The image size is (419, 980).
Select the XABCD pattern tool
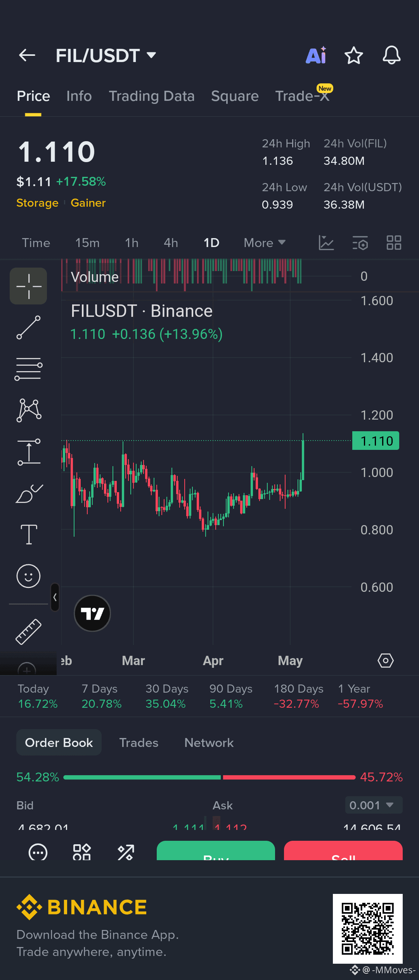(x=28, y=410)
